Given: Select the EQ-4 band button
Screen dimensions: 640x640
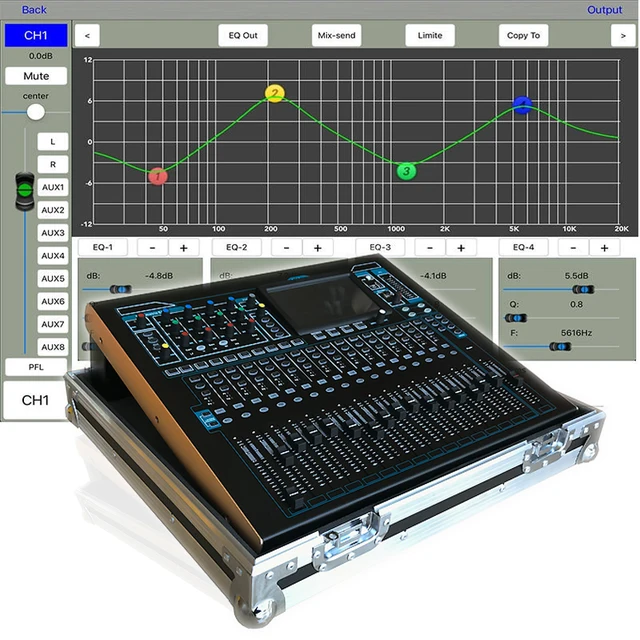Looking at the screenshot, I should 523,247.
